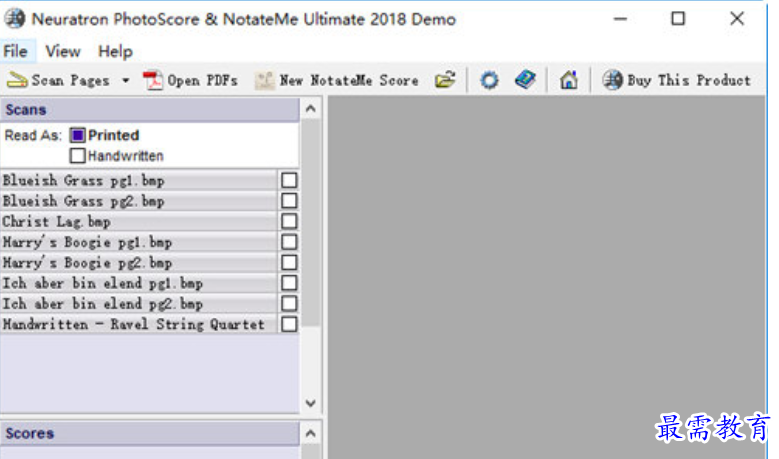This screenshot has width=779, height=459.
Task: Enable the Printed read-as option
Action: coord(78,135)
